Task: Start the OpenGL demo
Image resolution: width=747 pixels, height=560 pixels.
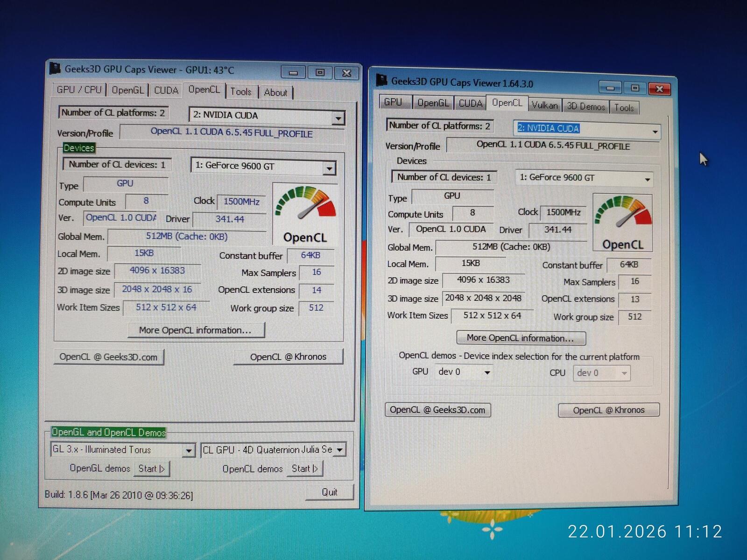Action: tap(152, 469)
